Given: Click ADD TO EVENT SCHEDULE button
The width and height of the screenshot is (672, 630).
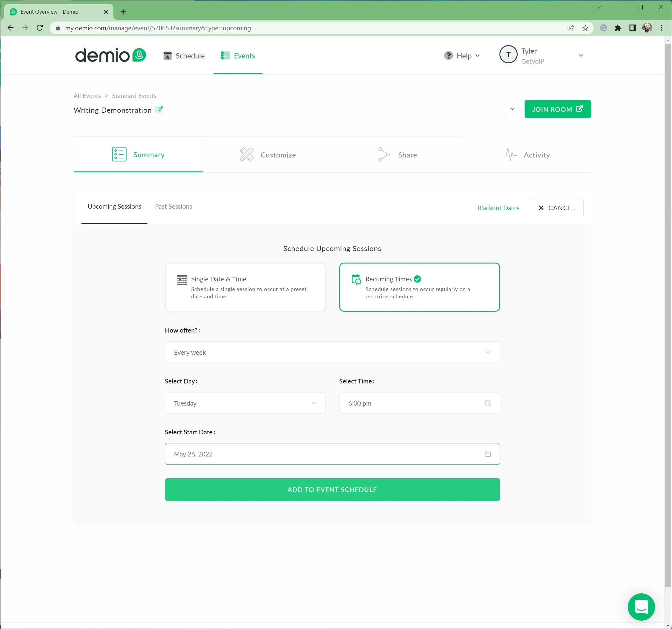Looking at the screenshot, I should (x=332, y=489).
